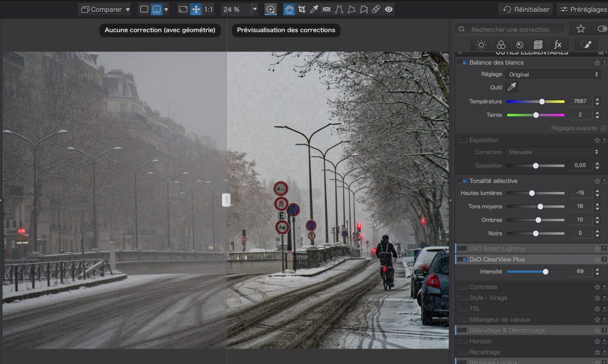
Task: Select the Crop tool in toolbar
Action: click(301, 9)
